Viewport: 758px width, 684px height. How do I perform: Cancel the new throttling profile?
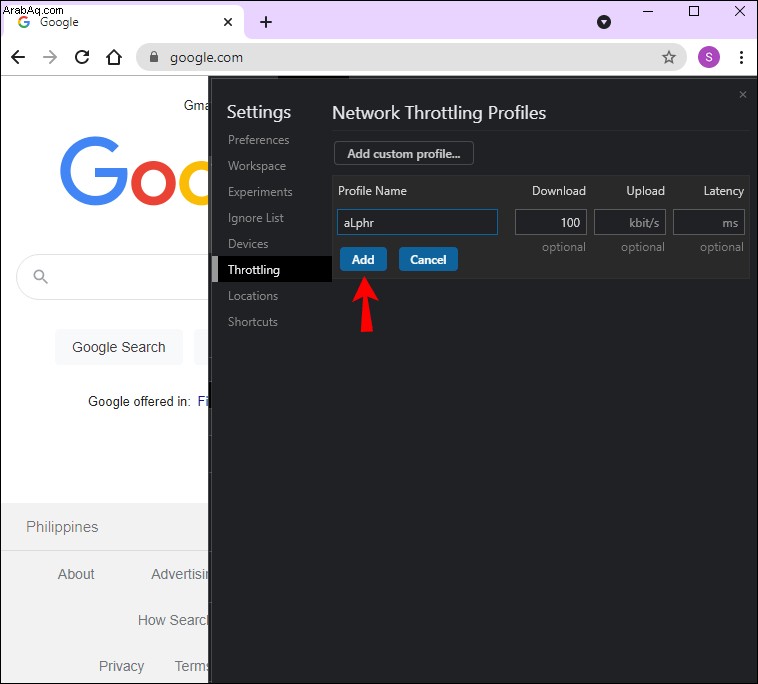pyautogui.click(x=428, y=259)
